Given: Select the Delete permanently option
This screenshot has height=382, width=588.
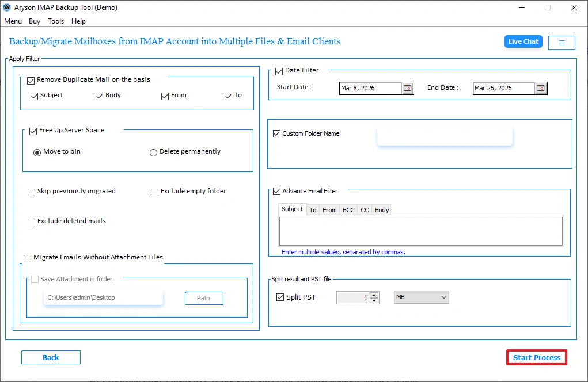Looking at the screenshot, I should pyautogui.click(x=153, y=152).
